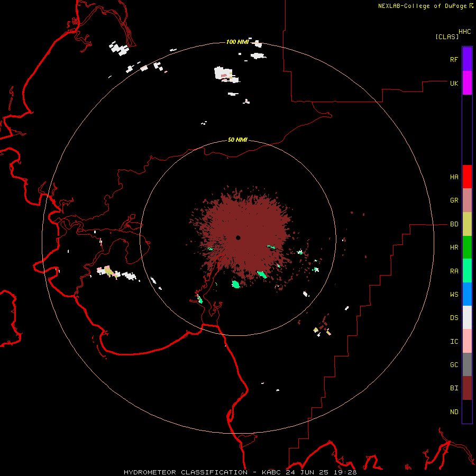
Task: Click the KABC radar site identifier
Action: pos(272,472)
